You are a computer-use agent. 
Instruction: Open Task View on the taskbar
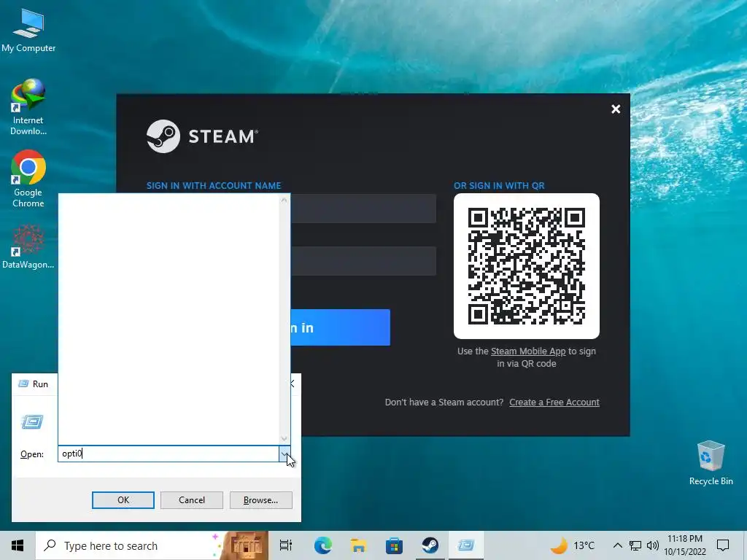point(286,545)
